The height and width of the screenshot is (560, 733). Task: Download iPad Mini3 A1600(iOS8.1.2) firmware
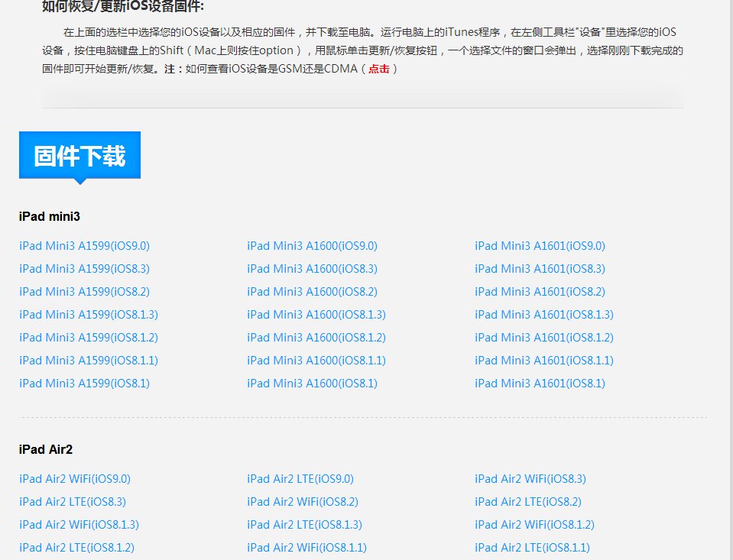(x=316, y=338)
